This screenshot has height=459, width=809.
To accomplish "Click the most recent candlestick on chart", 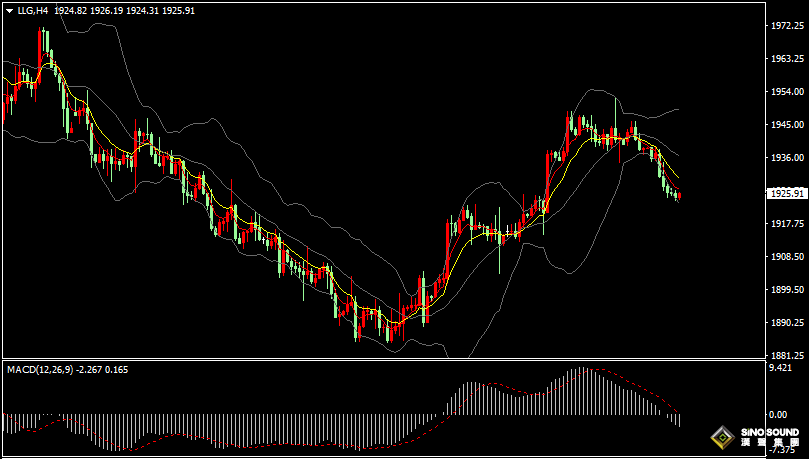I will (x=679, y=196).
